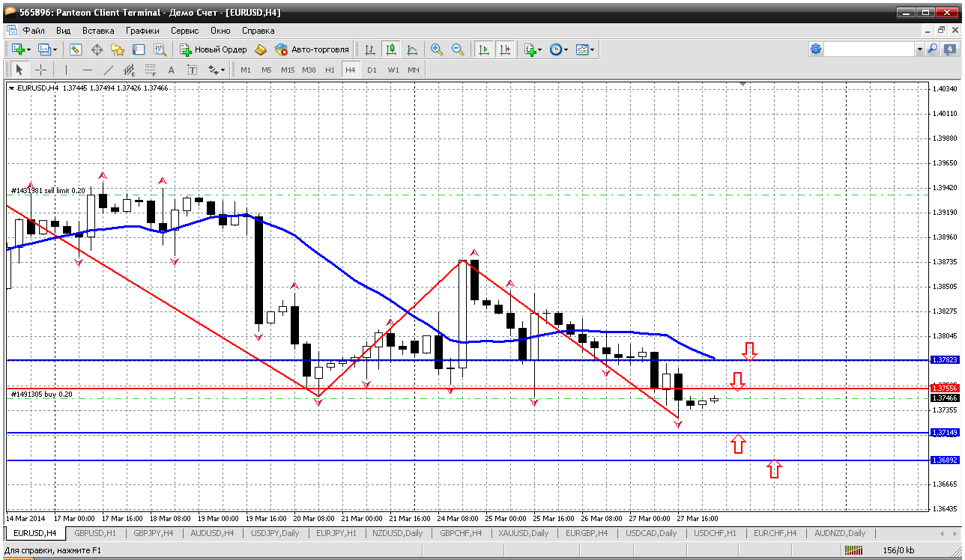
Task: Expand the new chart dropdown arrow
Action: point(29,49)
